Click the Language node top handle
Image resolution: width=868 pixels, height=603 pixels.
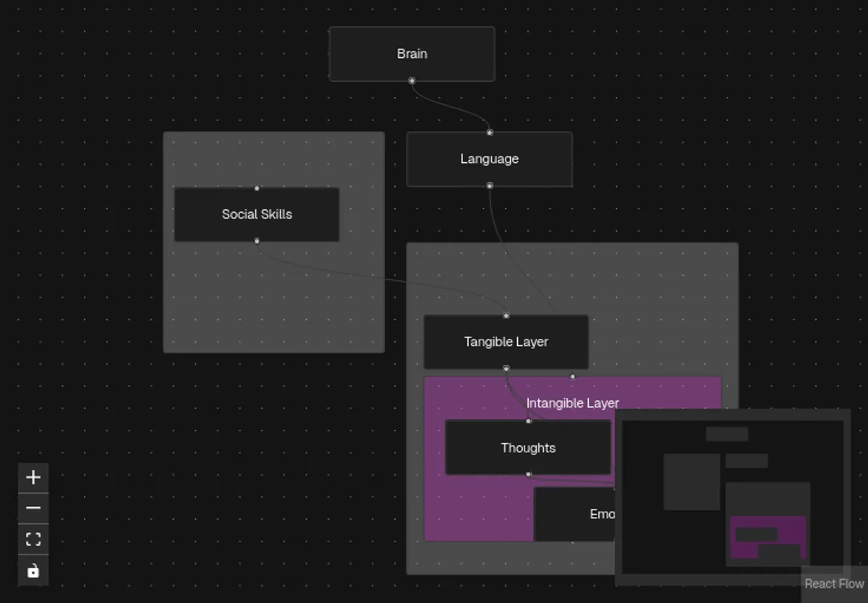pyautogui.click(x=490, y=132)
